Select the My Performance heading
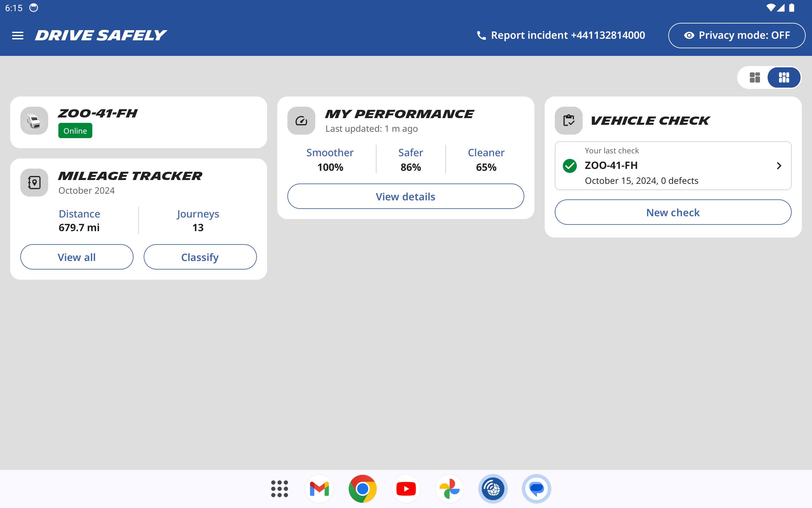The image size is (812, 508). [399, 114]
